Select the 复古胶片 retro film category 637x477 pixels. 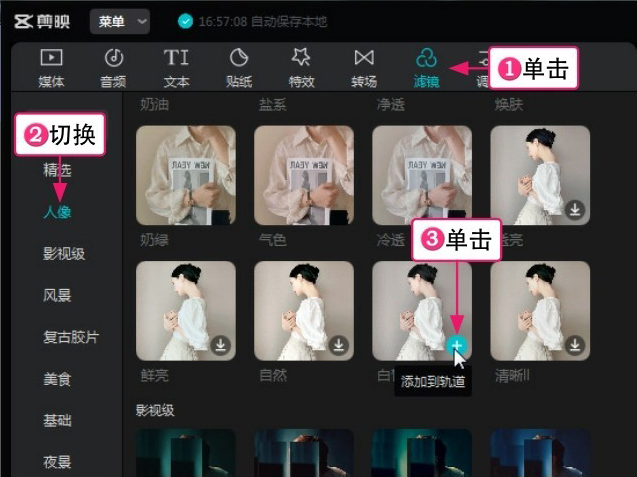71,337
